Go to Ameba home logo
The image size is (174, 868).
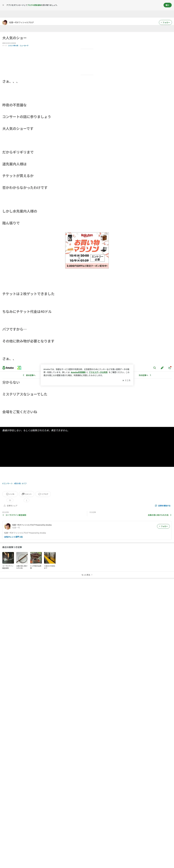click(8, 368)
